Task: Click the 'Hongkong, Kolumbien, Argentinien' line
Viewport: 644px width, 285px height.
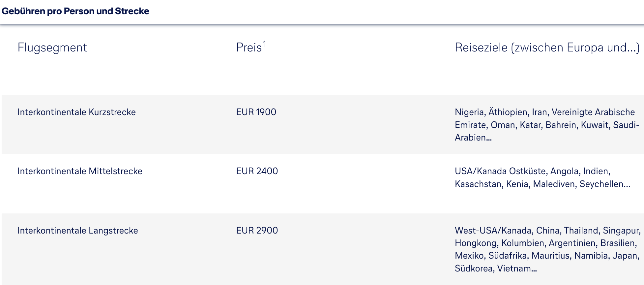Action: (x=545, y=243)
